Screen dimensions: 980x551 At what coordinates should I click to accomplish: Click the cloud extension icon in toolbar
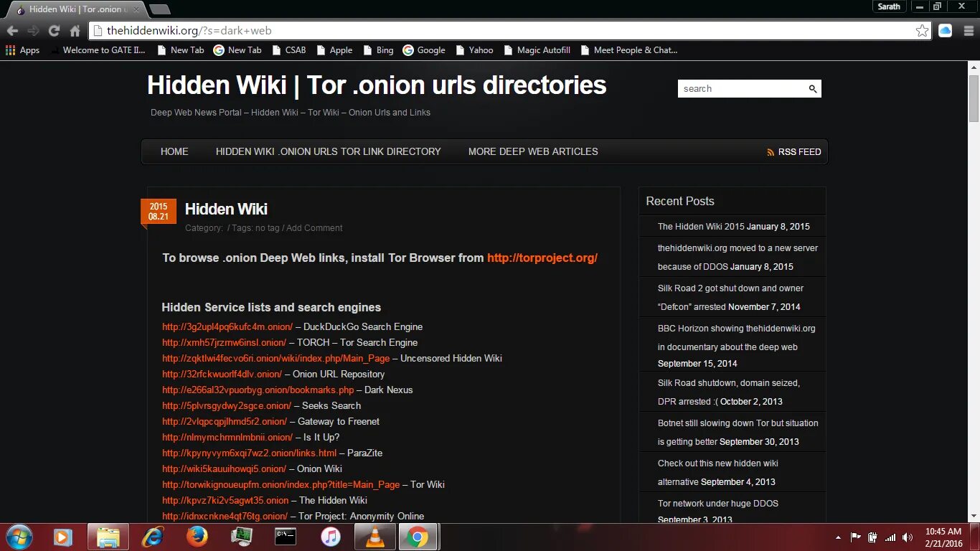coord(945,31)
